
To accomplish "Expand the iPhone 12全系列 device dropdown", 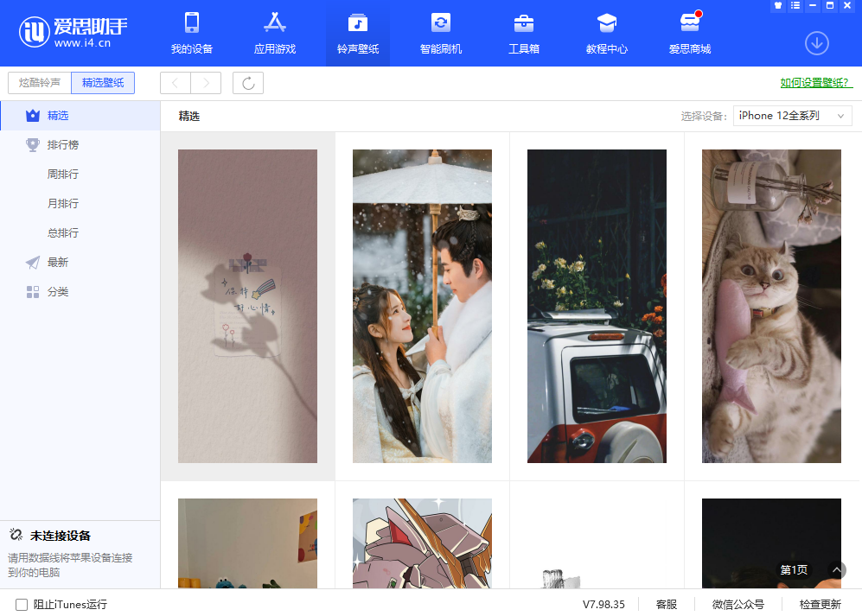I will 792,116.
